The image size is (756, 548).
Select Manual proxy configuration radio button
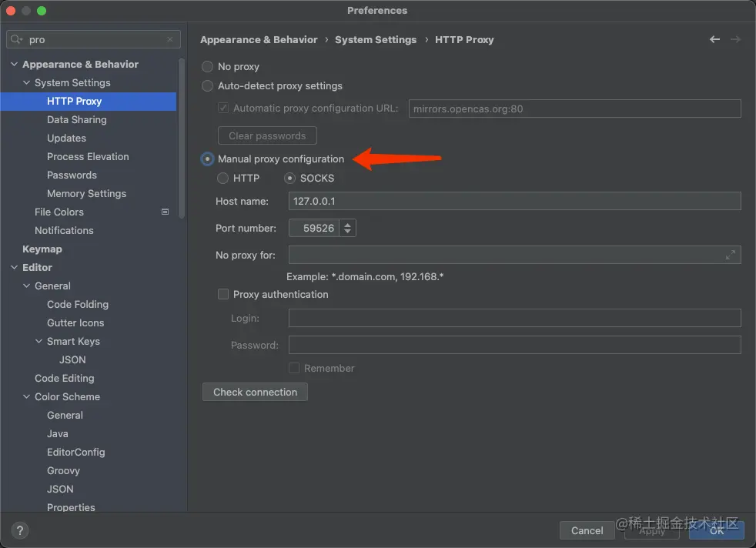[x=207, y=159]
